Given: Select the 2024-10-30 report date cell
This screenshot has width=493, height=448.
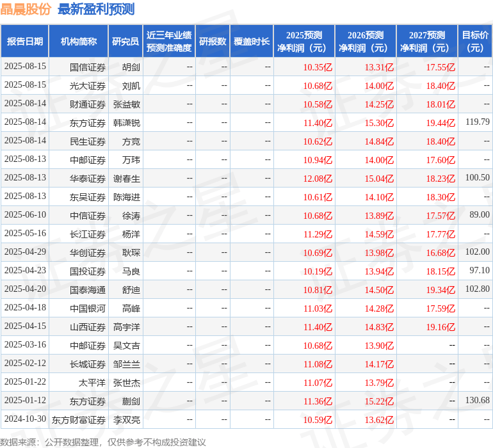Looking at the screenshot, I should pyautogui.click(x=25, y=419).
